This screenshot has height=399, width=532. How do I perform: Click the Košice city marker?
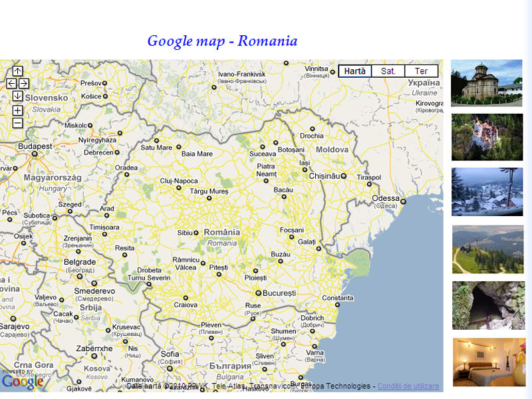click(105, 96)
